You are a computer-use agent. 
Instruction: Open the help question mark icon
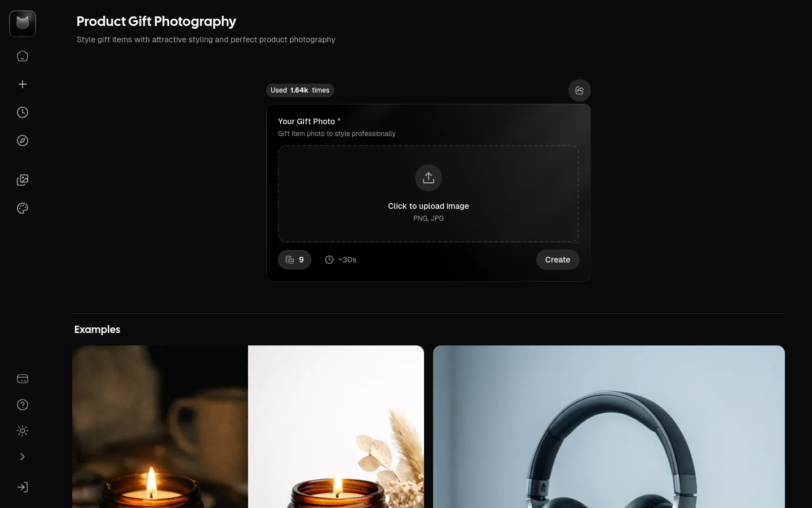[x=23, y=405]
